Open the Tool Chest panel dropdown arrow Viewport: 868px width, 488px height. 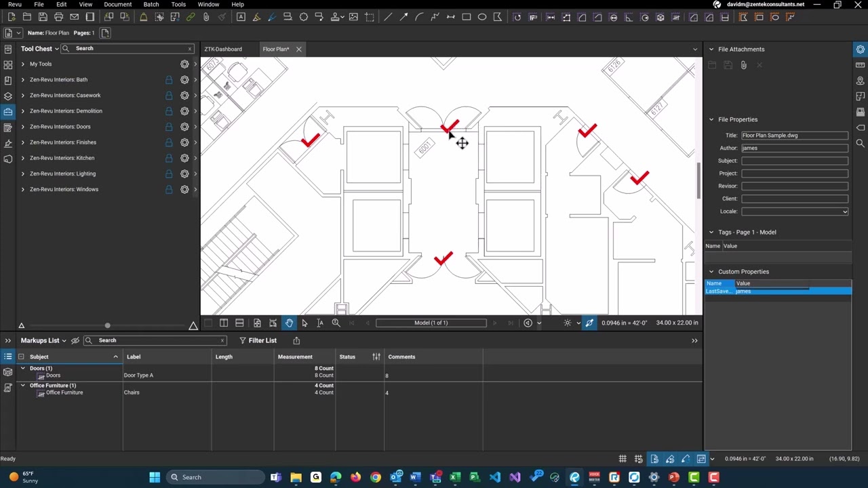(x=56, y=49)
